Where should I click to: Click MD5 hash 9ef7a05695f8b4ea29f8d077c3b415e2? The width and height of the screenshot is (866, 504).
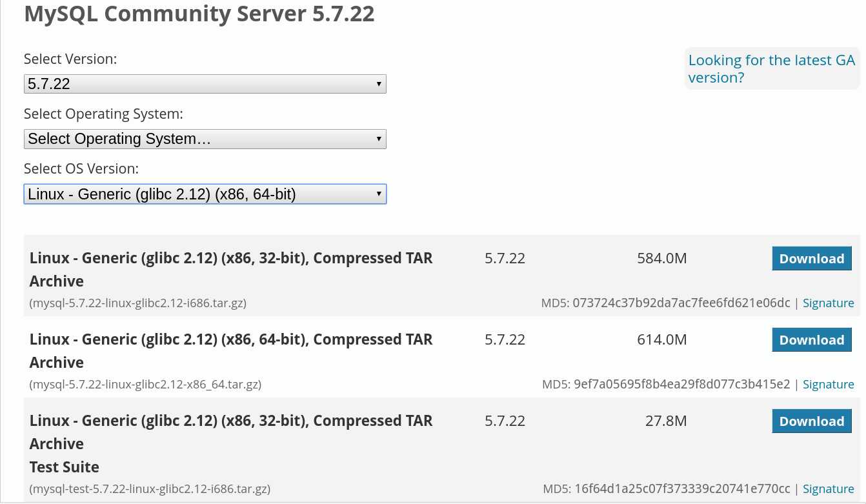[x=682, y=384]
